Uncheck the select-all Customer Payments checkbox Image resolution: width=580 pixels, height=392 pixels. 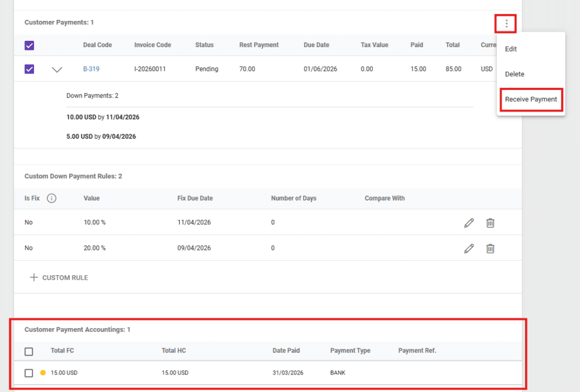[x=29, y=45]
